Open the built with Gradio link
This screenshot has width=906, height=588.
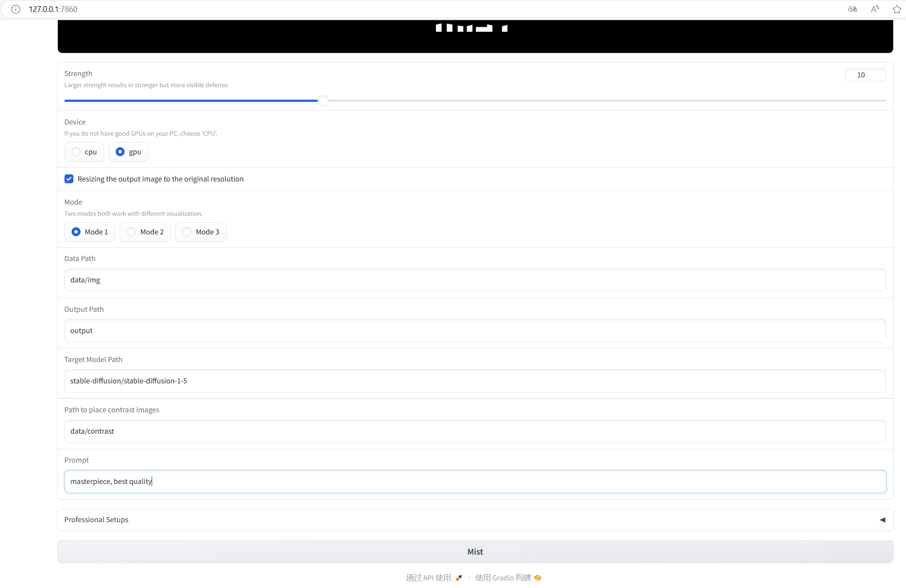[x=503, y=578]
